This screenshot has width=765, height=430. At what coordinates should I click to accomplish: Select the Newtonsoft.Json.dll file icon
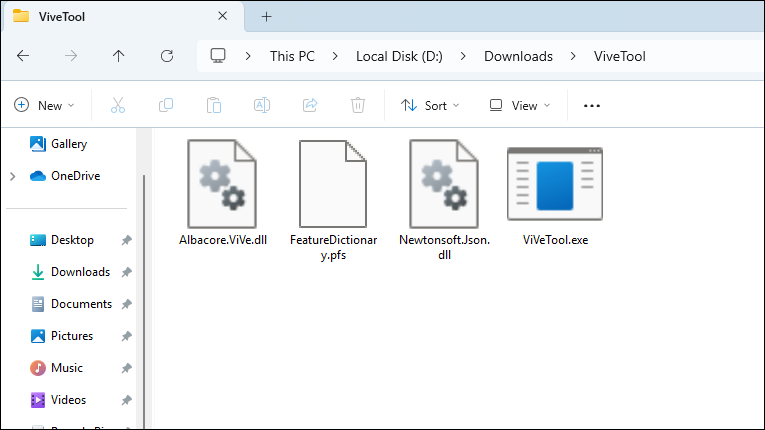click(444, 184)
